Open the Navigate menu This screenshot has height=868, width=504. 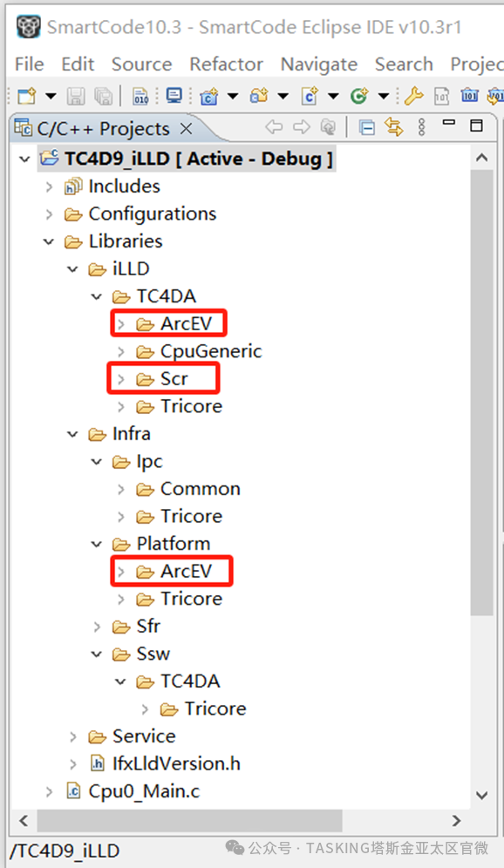tap(319, 64)
